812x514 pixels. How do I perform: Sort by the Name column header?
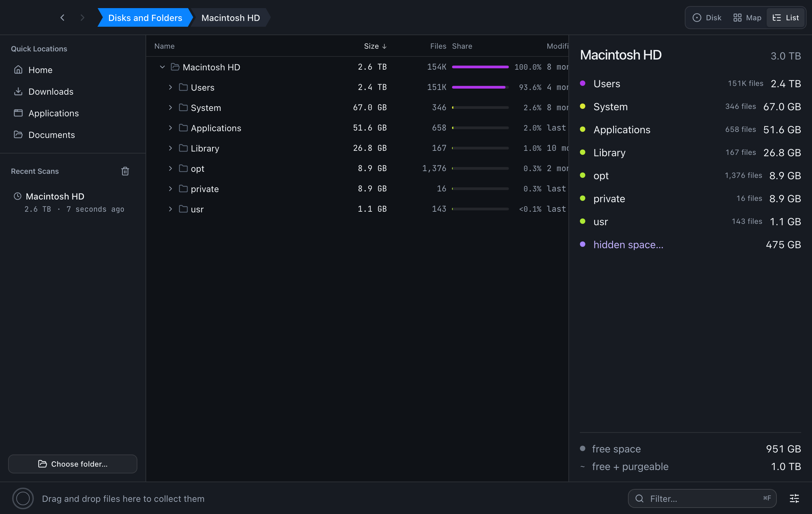pos(164,46)
